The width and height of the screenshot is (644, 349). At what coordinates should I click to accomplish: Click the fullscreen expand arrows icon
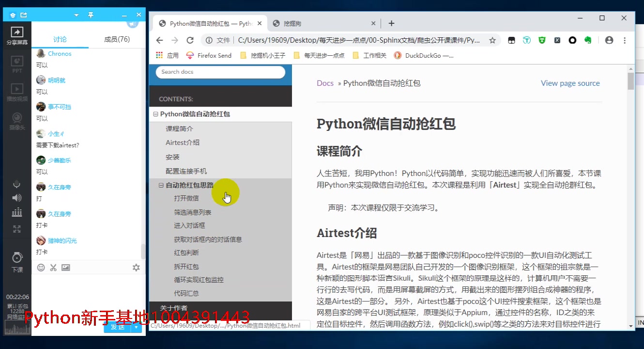point(17,229)
